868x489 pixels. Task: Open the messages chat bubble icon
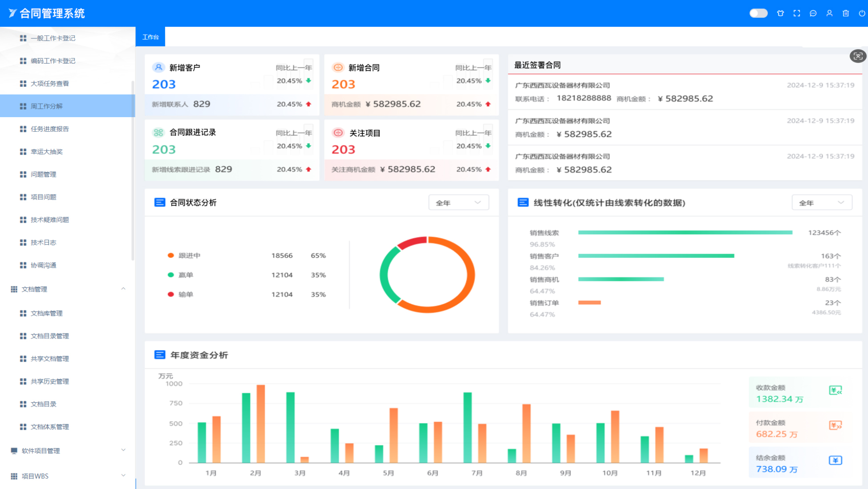[813, 13]
